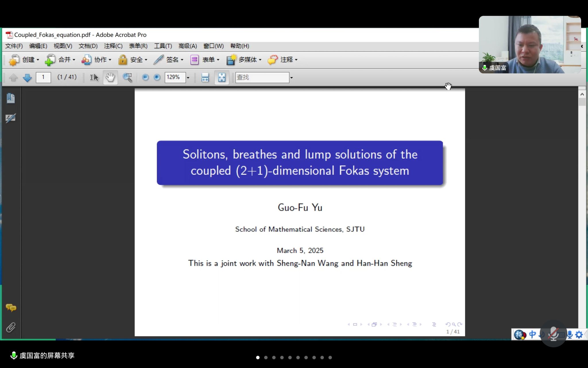Toggle the muted microphone overlay button
This screenshot has height=368, width=588.
[553, 333]
